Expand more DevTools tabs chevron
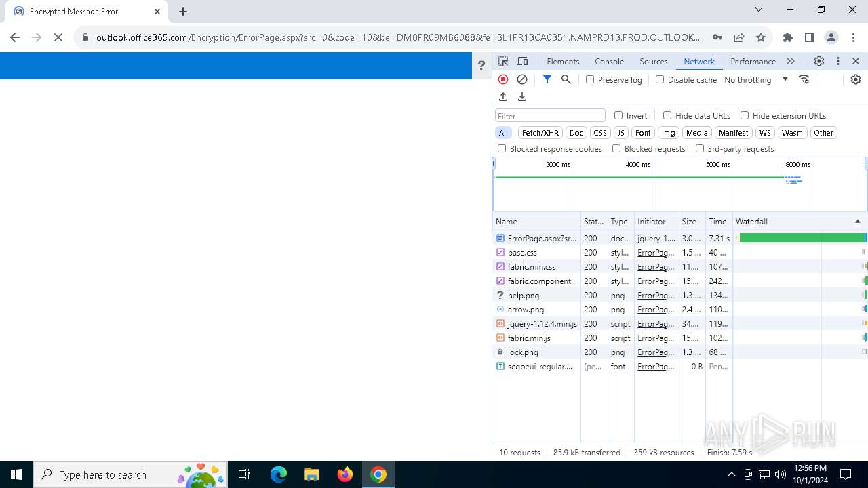 (791, 61)
